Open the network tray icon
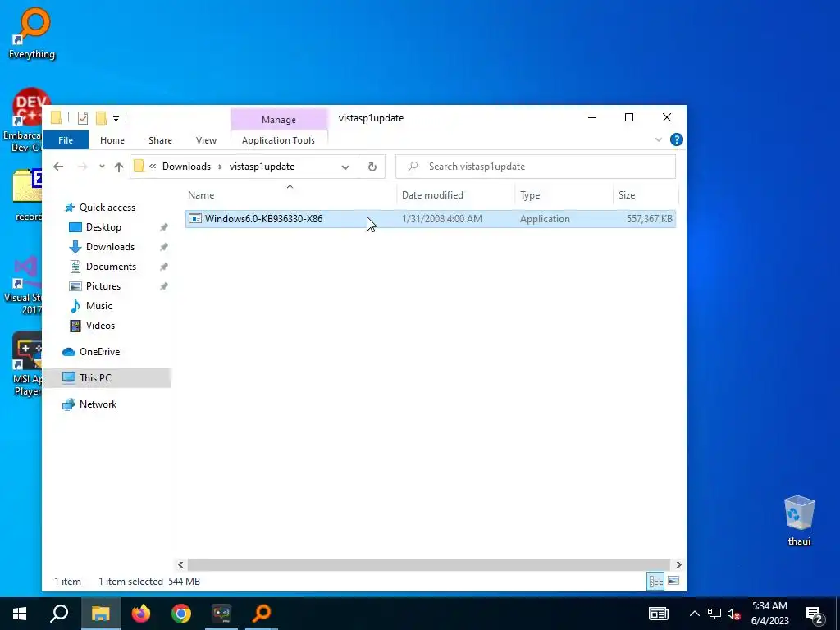840x630 pixels. (x=714, y=614)
